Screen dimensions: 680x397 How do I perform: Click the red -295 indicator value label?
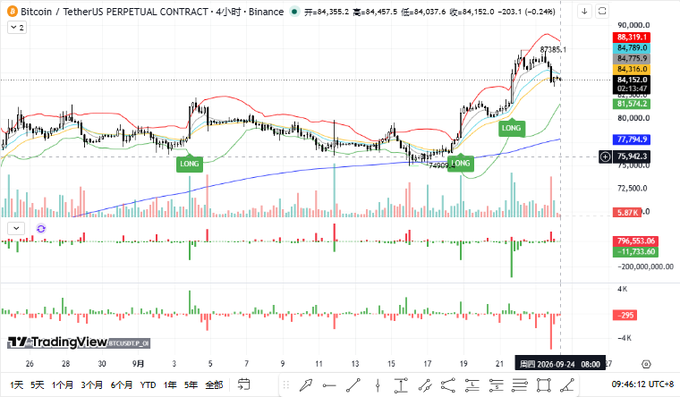point(624,315)
